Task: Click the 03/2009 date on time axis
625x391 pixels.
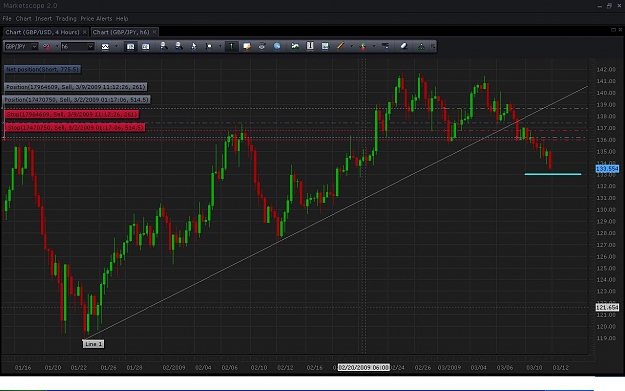Action: pos(449,367)
